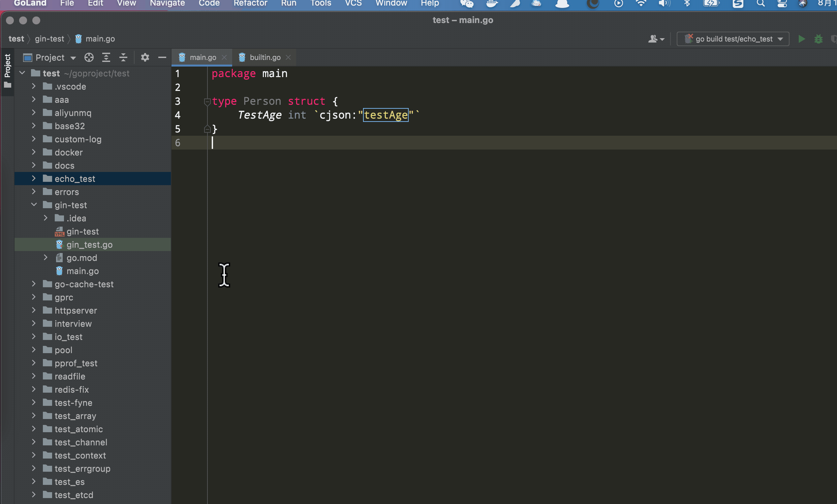Open the Navigate menu
The height and width of the screenshot is (504, 837).
166,4
